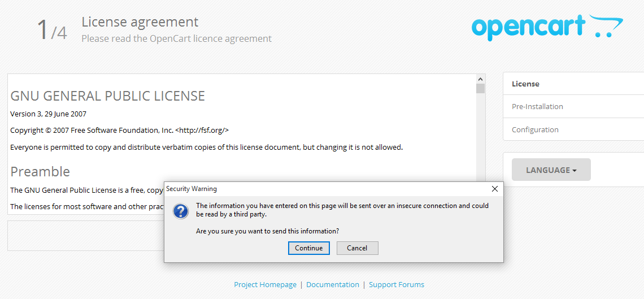Click Continue in the Security Warning dialog
Image resolution: width=644 pixels, height=299 pixels.
point(309,248)
